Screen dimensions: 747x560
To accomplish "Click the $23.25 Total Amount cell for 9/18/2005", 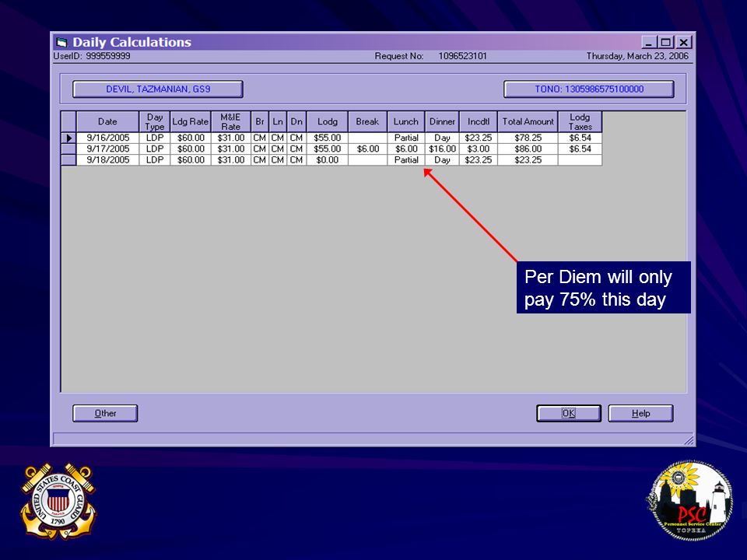I will click(528, 160).
